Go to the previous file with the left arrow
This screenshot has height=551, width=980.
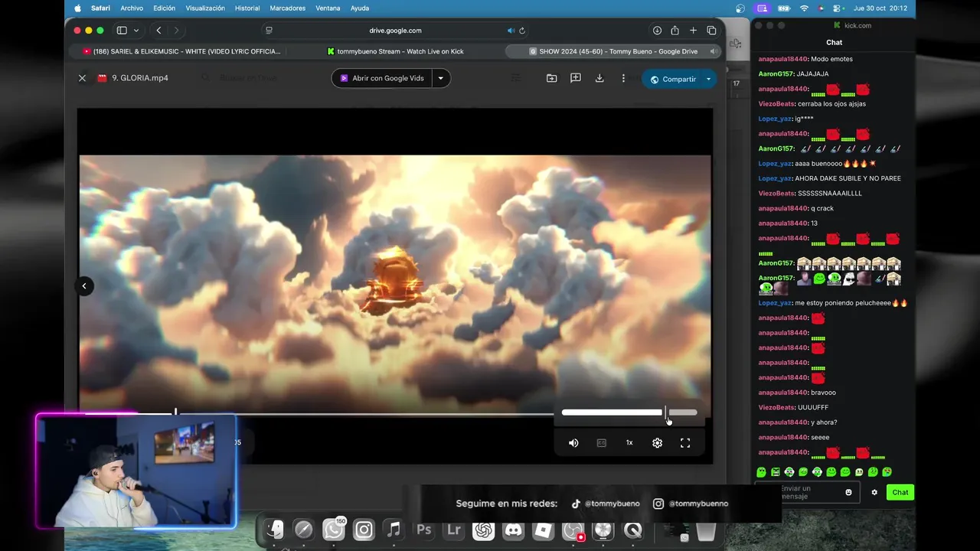click(x=84, y=286)
